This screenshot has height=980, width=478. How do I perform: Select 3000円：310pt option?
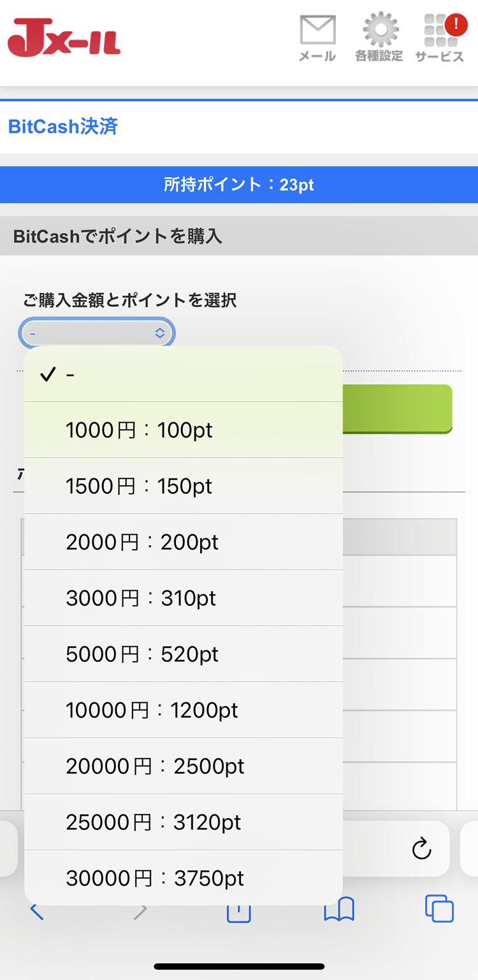[184, 598]
